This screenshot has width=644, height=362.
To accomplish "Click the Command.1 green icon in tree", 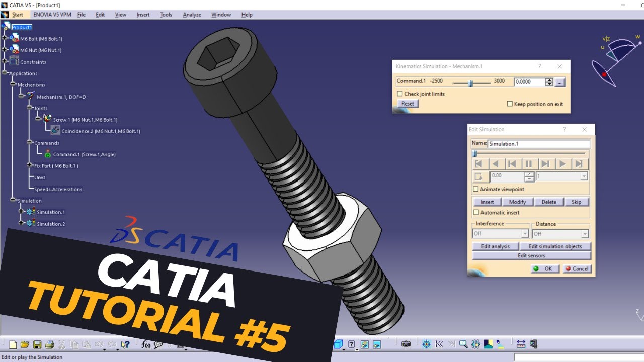I will tap(47, 154).
